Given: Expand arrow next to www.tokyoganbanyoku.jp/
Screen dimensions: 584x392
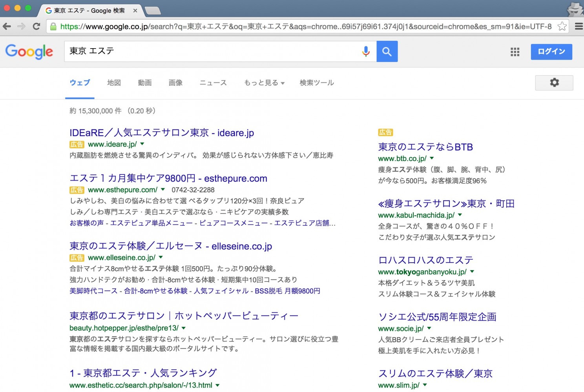Looking at the screenshot, I should click(472, 271).
